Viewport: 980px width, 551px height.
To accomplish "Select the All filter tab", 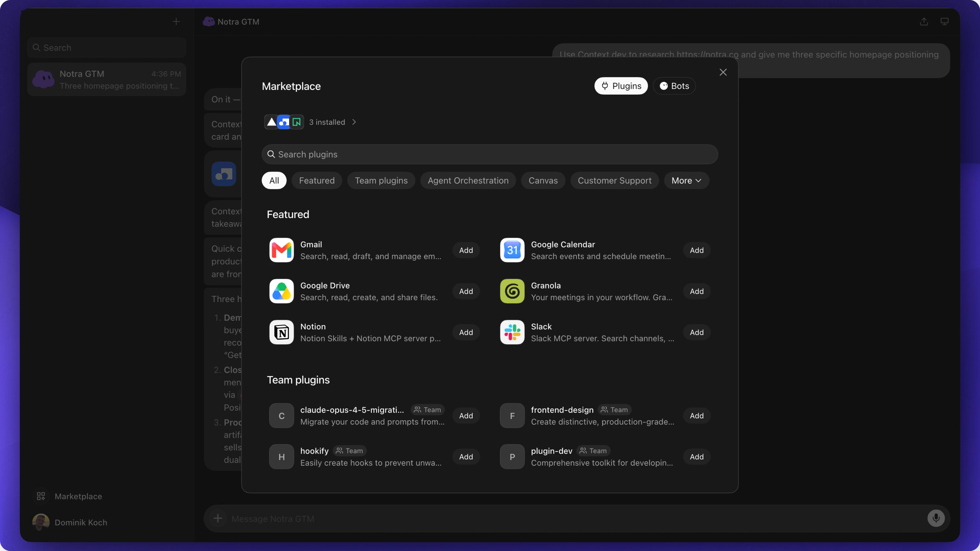I will coord(274,181).
